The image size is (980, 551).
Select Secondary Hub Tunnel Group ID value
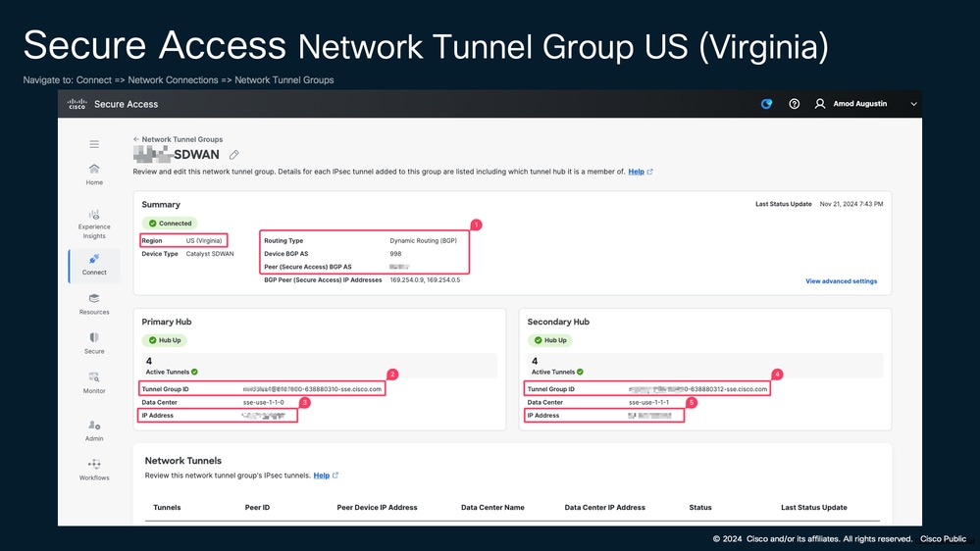pos(697,389)
